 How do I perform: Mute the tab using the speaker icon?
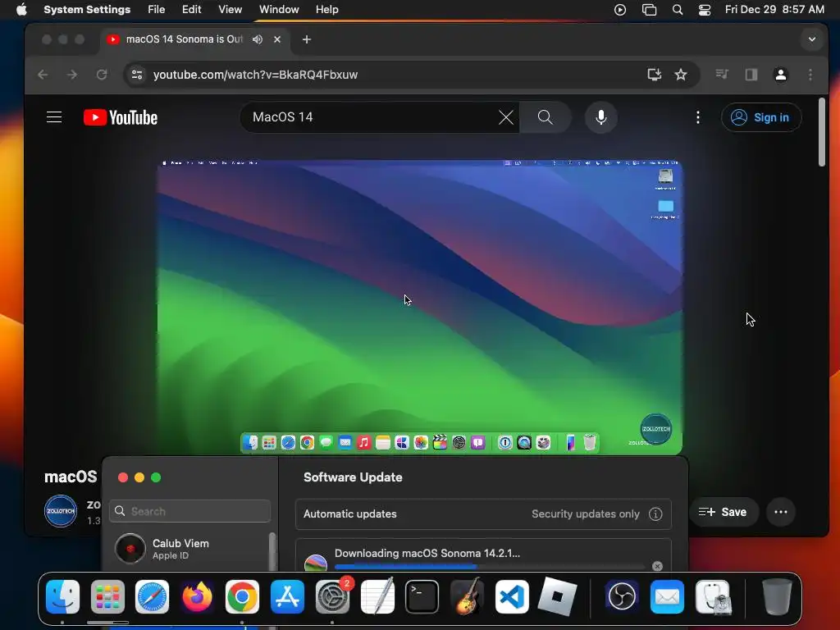pos(258,39)
